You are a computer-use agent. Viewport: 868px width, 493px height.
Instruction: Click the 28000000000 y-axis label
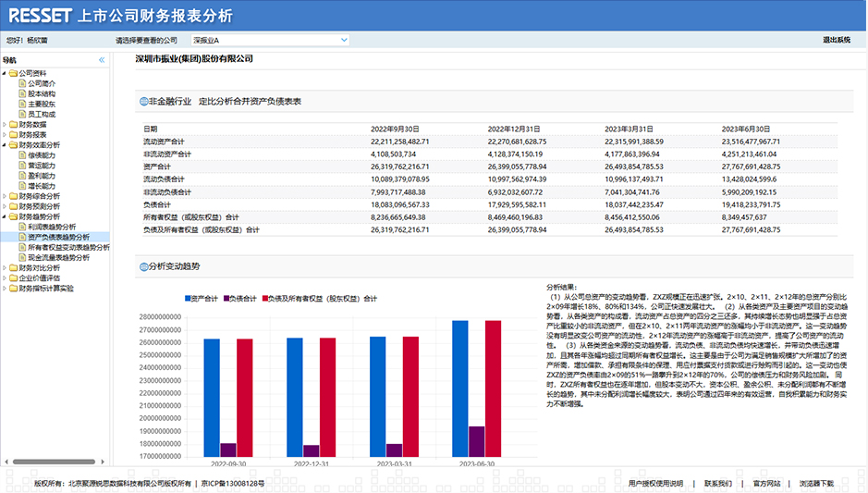(160, 317)
